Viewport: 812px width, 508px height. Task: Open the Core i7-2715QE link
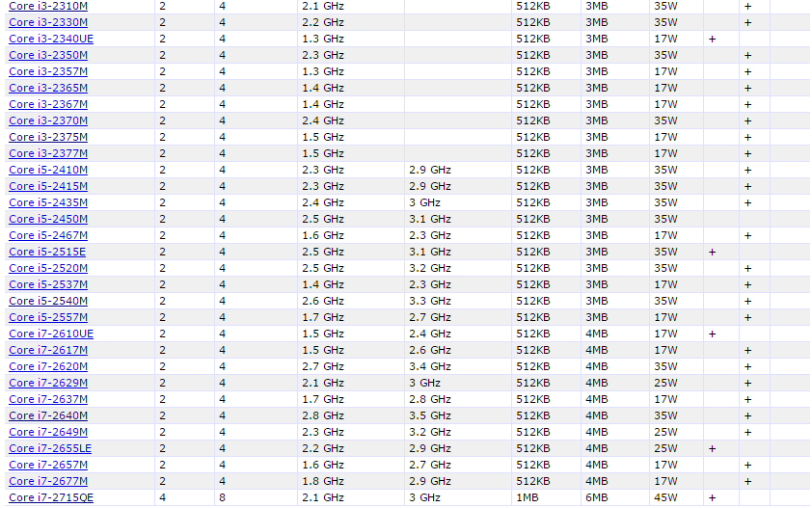coord(51,498)
